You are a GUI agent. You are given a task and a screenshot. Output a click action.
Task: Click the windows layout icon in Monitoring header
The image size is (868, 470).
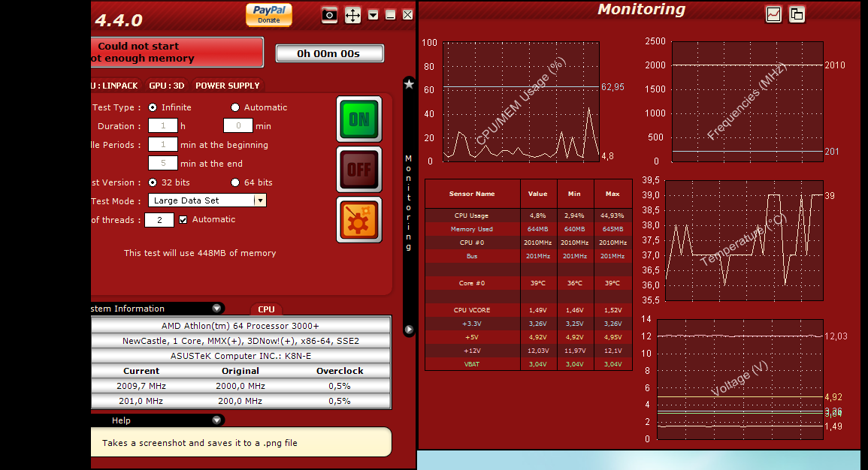tap(797, 14)
